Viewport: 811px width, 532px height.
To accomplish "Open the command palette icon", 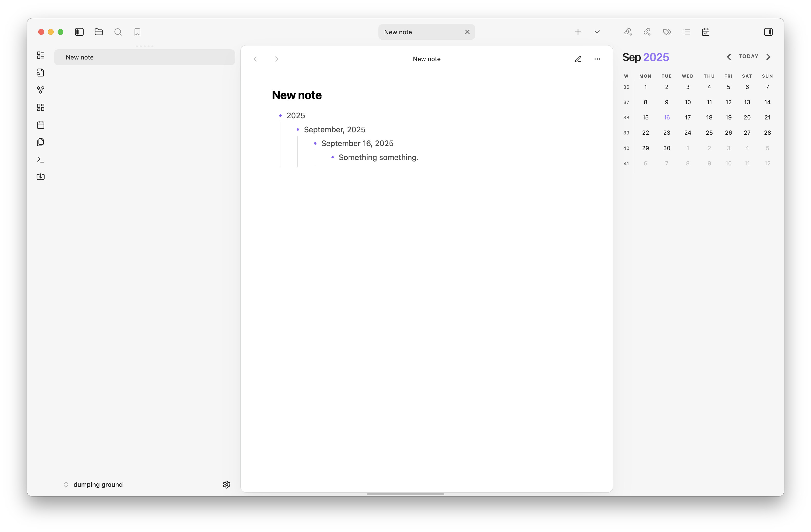I will click(41, 159).
